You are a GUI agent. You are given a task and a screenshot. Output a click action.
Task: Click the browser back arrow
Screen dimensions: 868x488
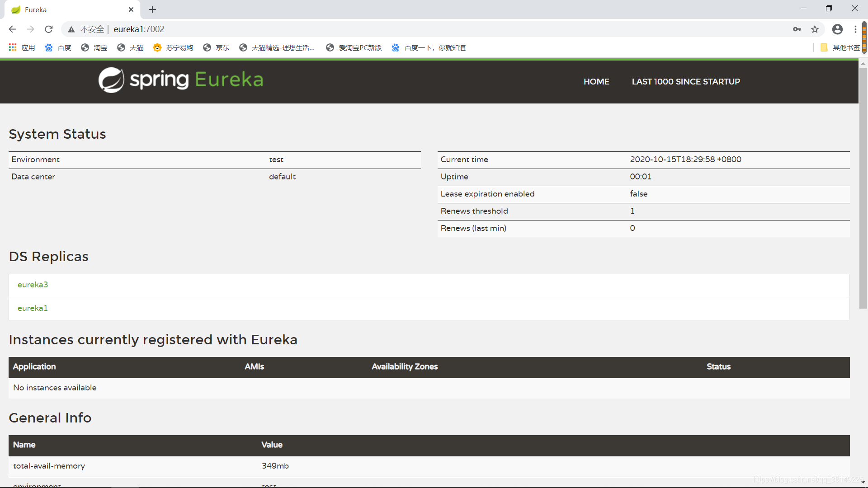[12, 29]
